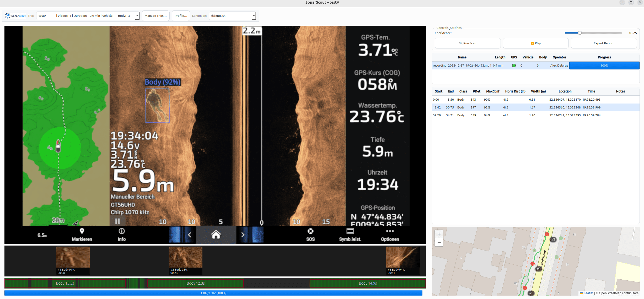Screen dimensions: 644x299
Task: Open the Info icon in sonar toolbar
Action: point(122,231)
